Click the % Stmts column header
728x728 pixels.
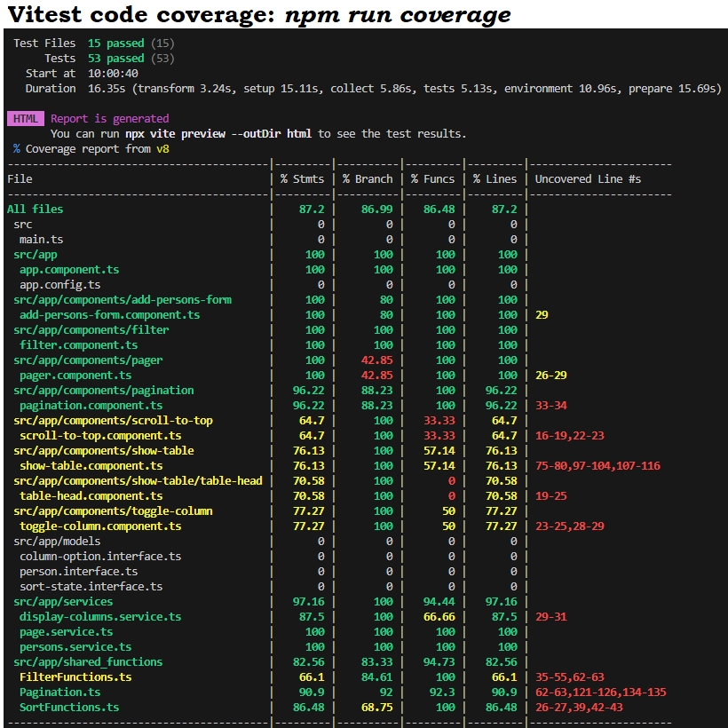(302, 178)
